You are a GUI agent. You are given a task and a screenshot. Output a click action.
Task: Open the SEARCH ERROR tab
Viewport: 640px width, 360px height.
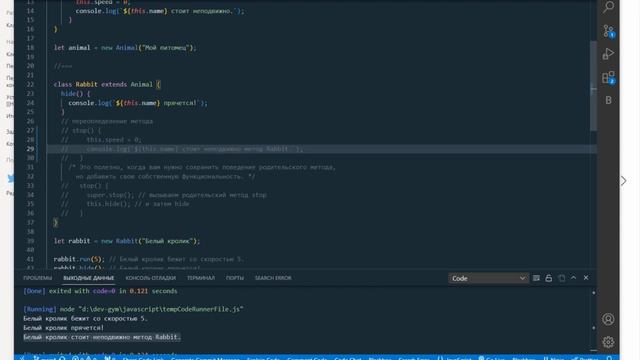pyautogui.click(x=273, y=278)
